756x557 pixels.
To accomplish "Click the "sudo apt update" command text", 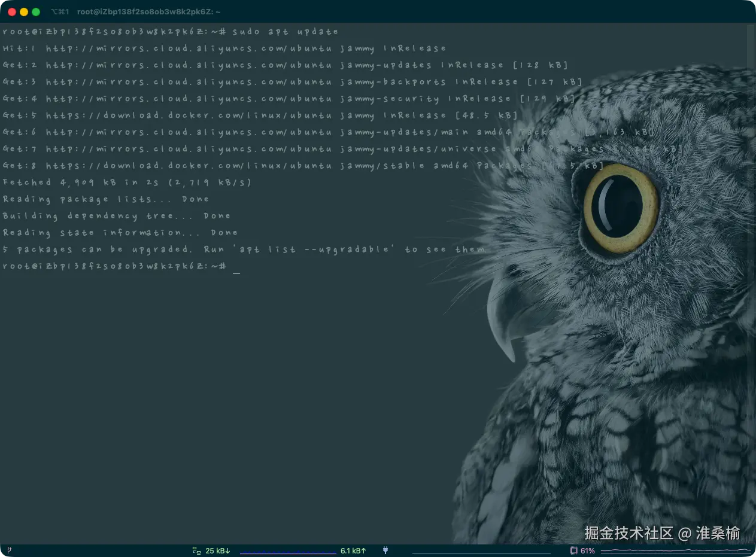I will tap(286, 32).
